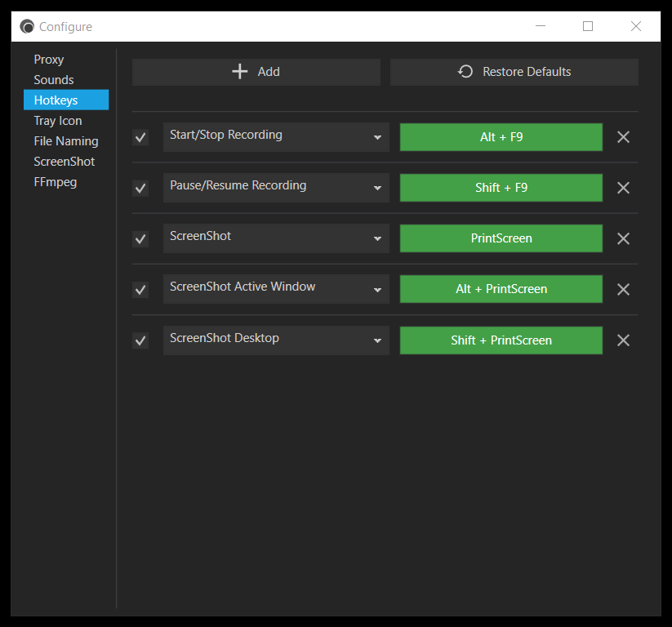Remove the ScreenShot Desktop hotkey row

pyautogui.click(x=623, y=340)
